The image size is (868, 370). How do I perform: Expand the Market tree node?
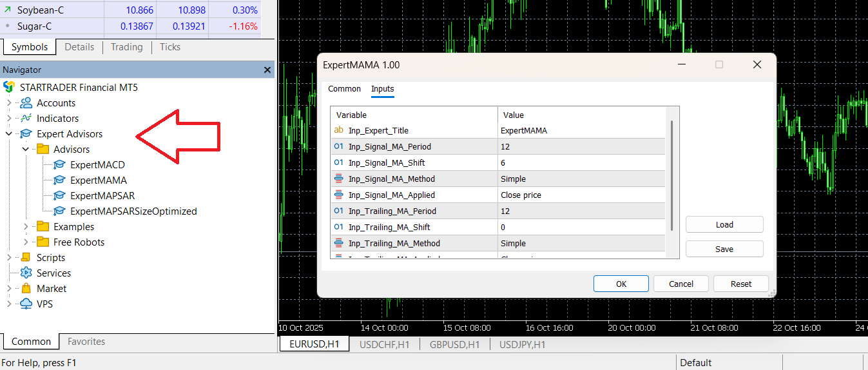(x=9, y=288)
